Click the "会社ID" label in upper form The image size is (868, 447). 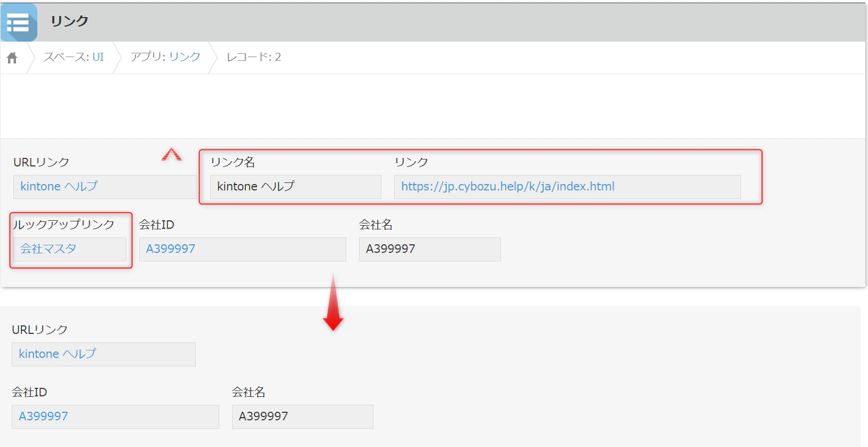click(157, 225)
